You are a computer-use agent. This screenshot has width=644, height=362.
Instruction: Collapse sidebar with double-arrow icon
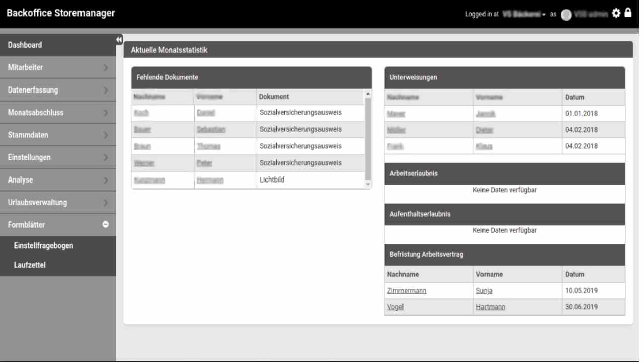click(x=119, y=40)
